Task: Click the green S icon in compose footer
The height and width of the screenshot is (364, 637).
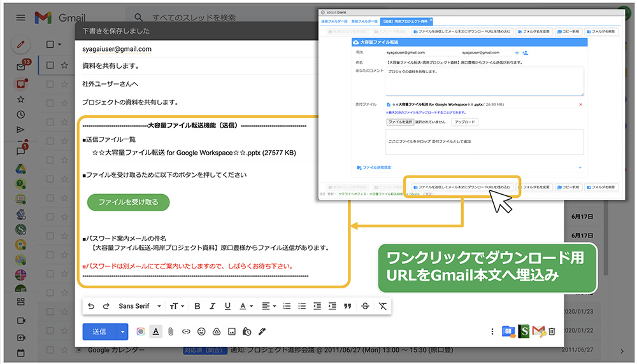Action: pos(524,331)
